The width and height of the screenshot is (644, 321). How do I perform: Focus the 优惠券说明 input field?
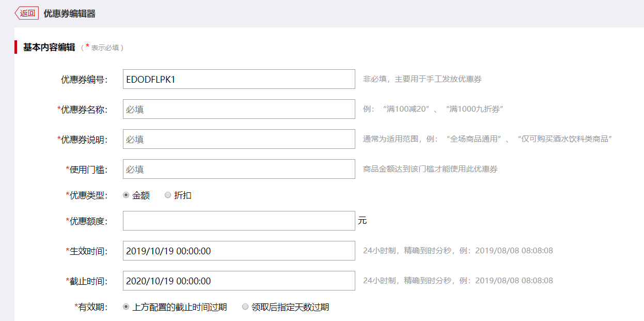[239, 139]
